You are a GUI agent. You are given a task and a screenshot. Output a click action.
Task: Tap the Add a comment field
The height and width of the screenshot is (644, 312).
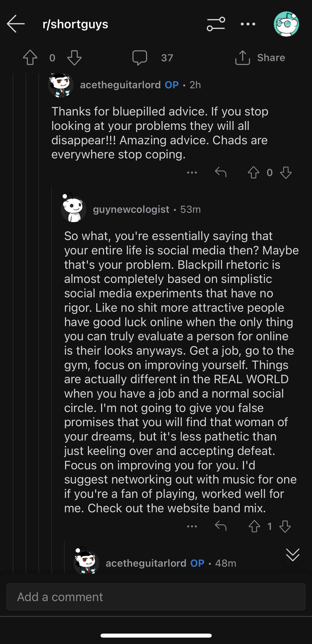[156, 597]
